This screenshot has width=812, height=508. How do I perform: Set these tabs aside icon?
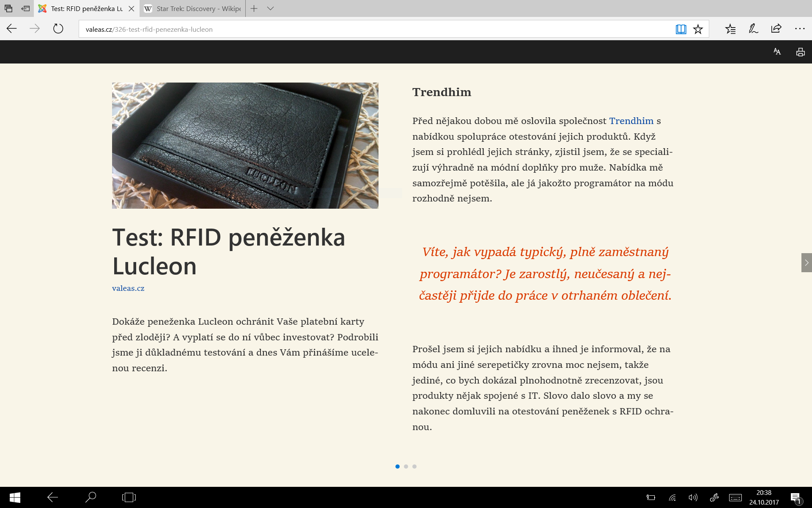coord(25,8)
